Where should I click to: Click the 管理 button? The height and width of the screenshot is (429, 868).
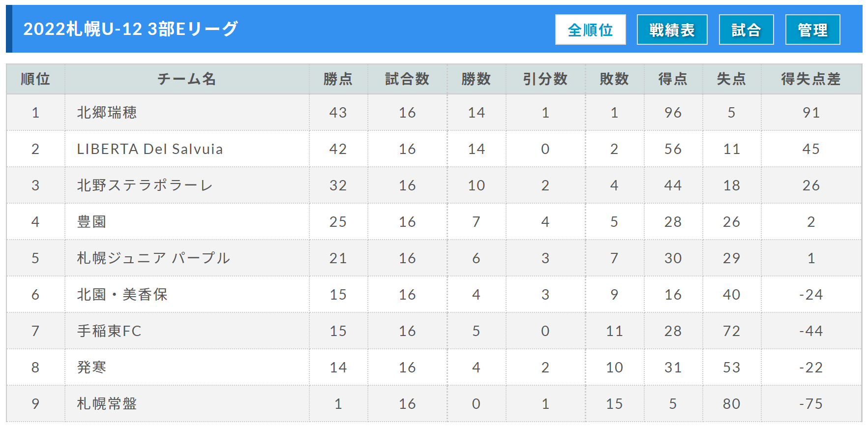[x=812, y=30]
